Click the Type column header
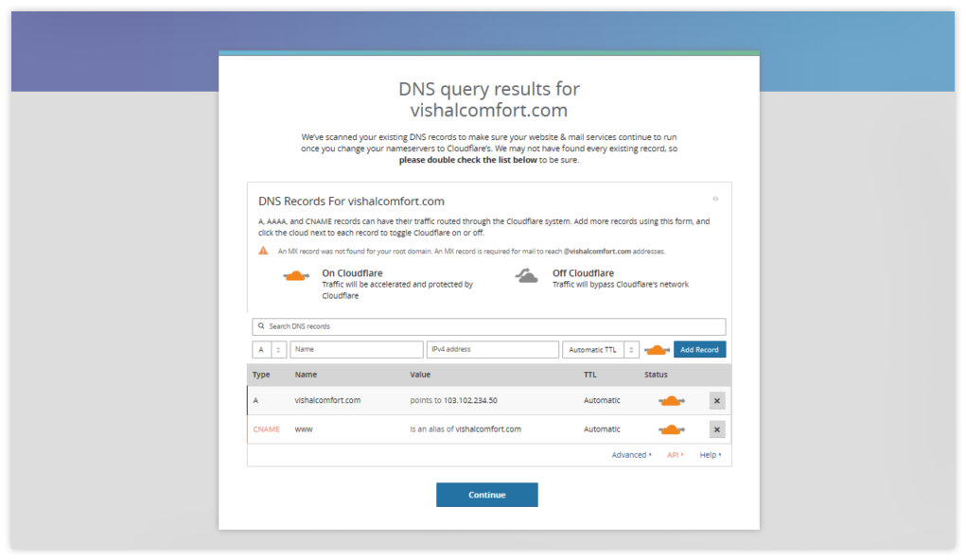The image size is (966, 560). coord(261,375)
